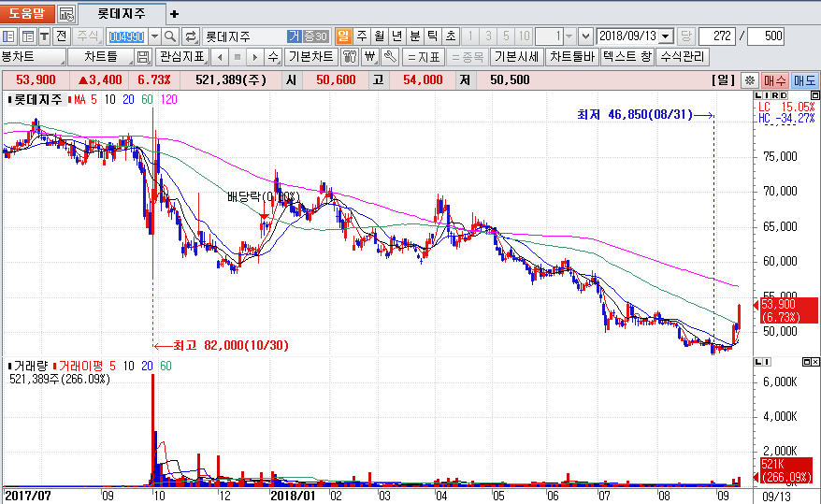Click the stock search magnifier icon

[170, 36]
